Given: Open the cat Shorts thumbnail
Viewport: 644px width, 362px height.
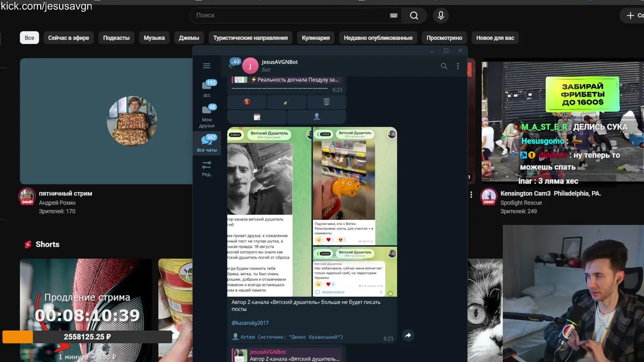Looking at the screenshot, I should pyautogui.click(x=485, y=310).
